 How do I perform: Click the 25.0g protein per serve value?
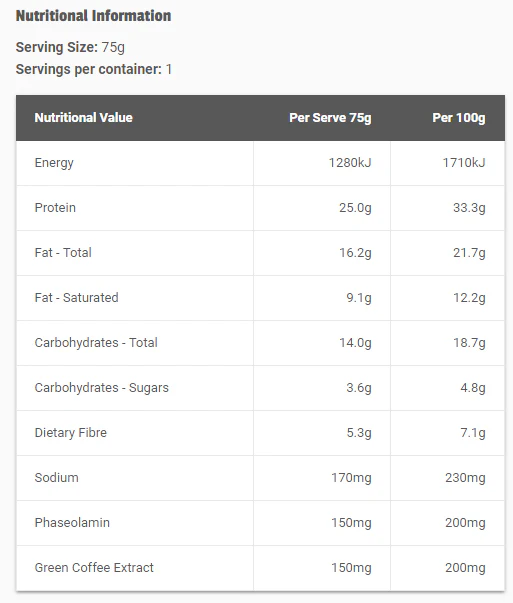click(x=355, y=208)
